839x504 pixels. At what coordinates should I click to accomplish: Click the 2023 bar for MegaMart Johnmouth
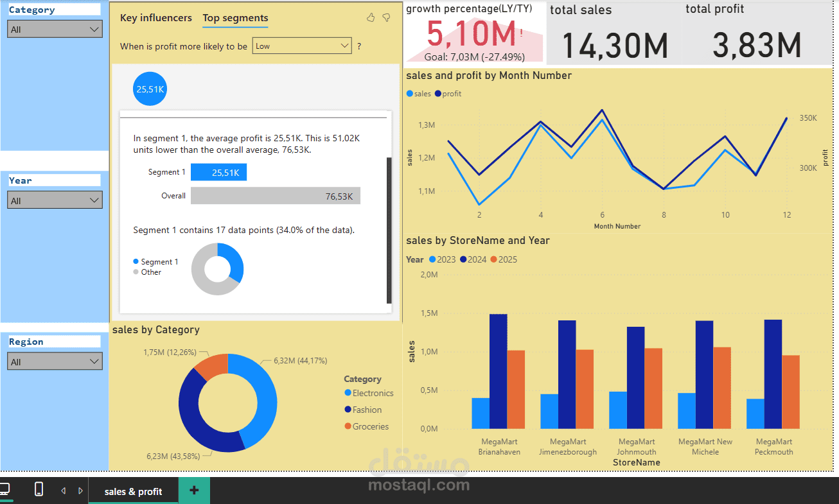pyautogui.click(x=618, y=410)
